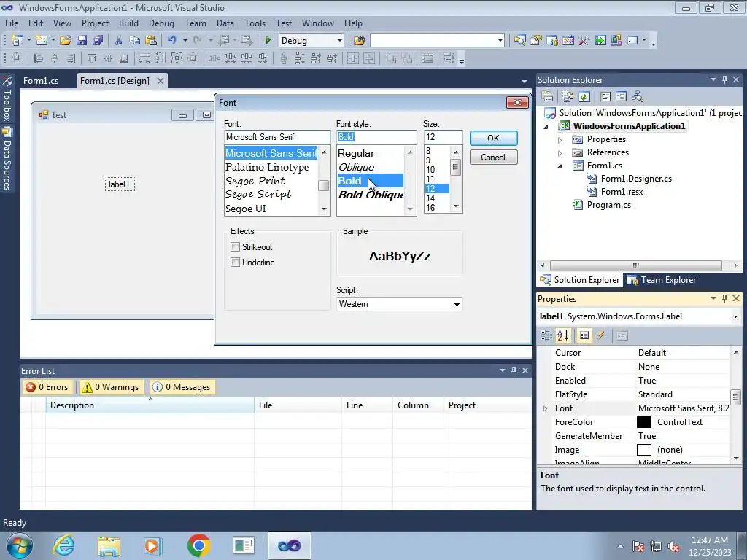Click the Align to Grid layout icon
This screenshot has height=560, width=747.
(18, 58)
